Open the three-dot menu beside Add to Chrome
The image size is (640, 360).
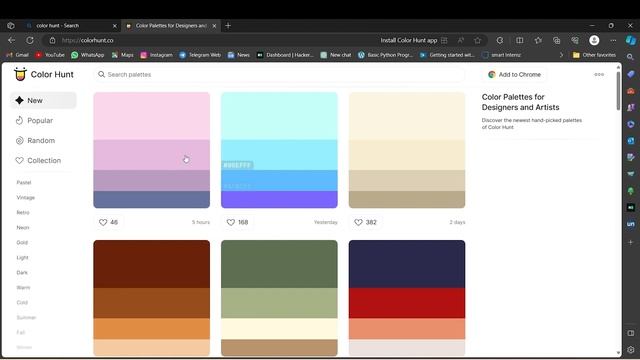pos(599,74)
